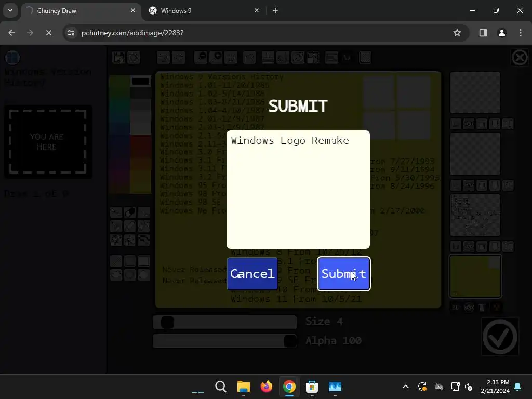
Task: Click the large checkmark done button
Action: 500,337
